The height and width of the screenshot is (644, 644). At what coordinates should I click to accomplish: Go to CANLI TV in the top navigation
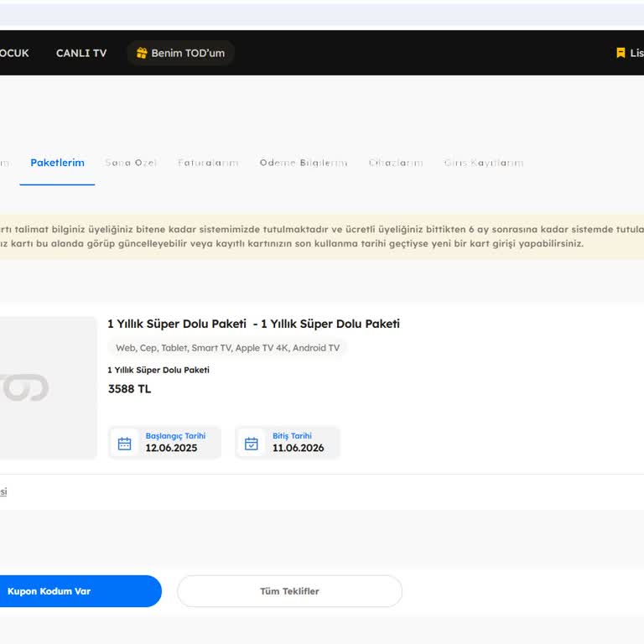[x=81, y=53]
